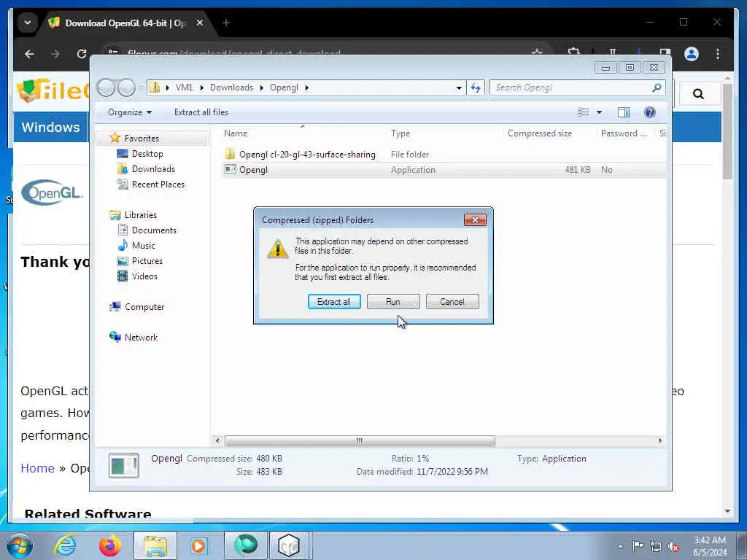Launch Firefox from the taskbar
The height and width of the screenshot is (560, 747).
[x=109, y=545]
